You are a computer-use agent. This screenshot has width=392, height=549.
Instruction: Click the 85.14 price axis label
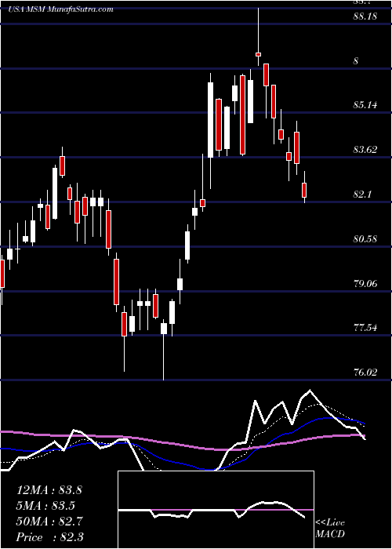click(365, 104)
